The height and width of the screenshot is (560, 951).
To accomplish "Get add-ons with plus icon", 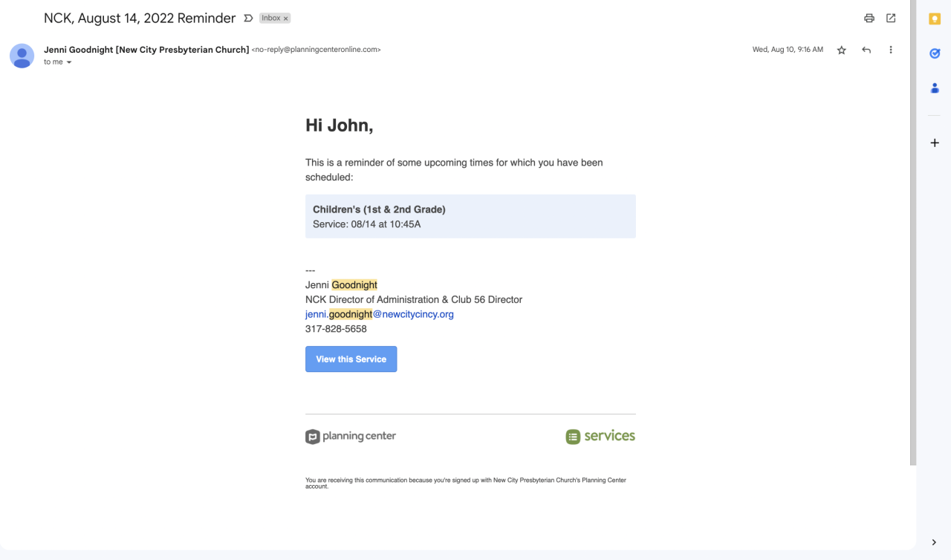I will tap(935, 143).
